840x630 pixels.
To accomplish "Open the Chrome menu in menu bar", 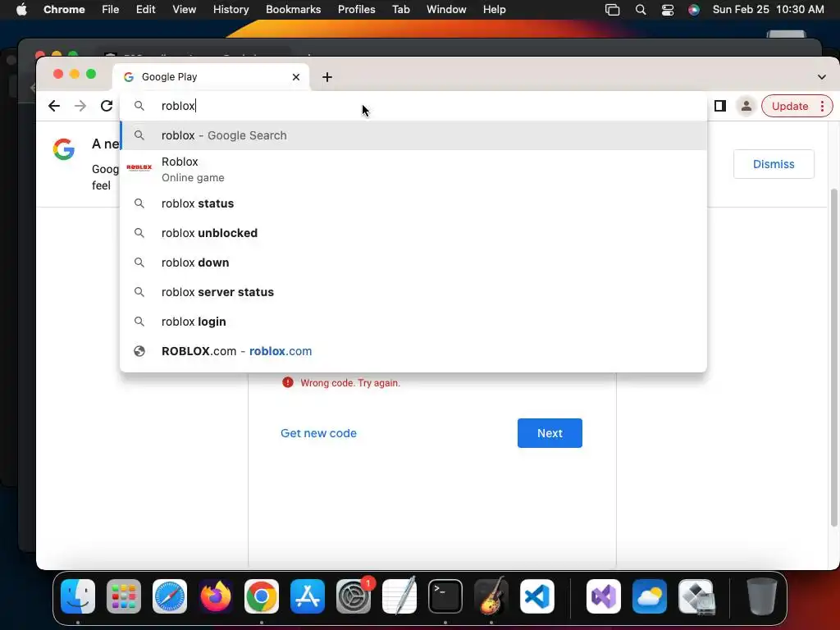I will pyautogui.click(x=64, y=9).
